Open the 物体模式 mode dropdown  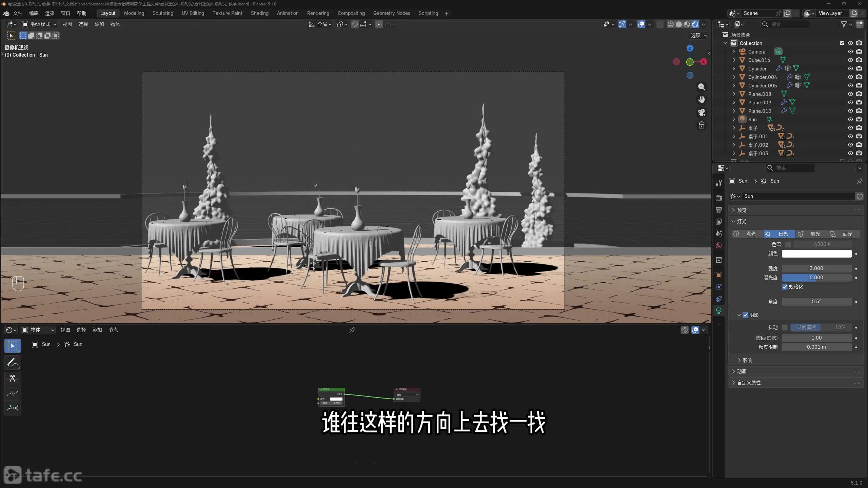click(x=39, y=24)
